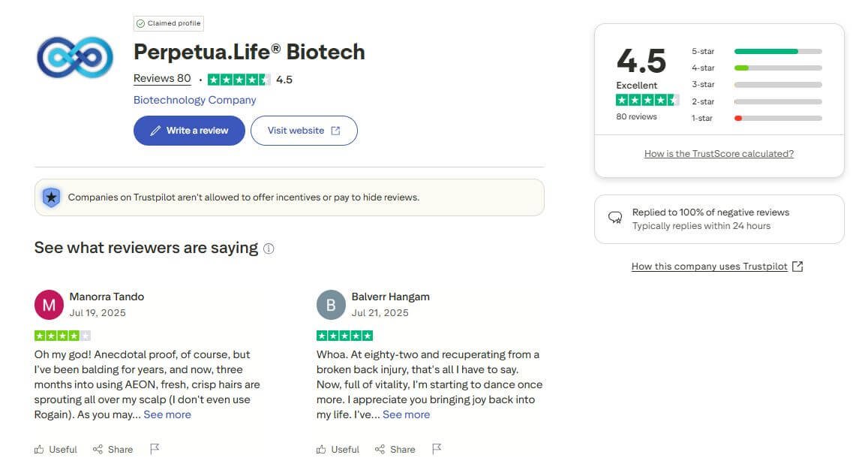Share Manorra Tando's review
The height and width of the screenshot is (473, 868).
[x=113, y=449]
